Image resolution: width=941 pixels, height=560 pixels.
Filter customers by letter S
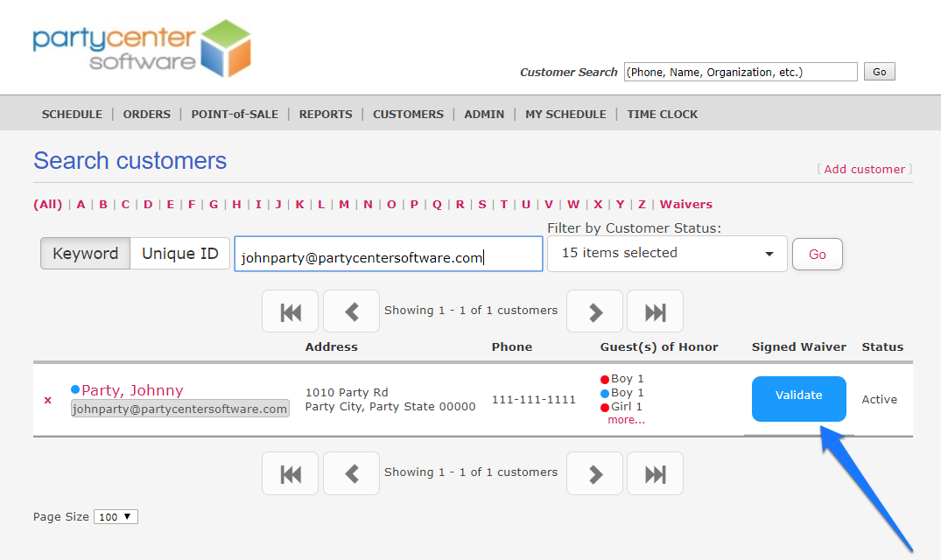click(x=482, y=205)
